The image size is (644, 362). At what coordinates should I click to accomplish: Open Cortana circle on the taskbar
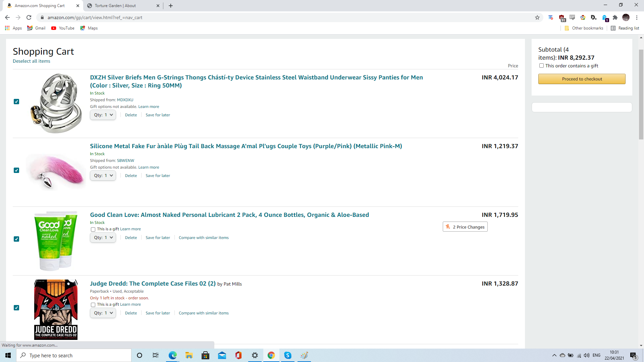click(x=140, y=355)
